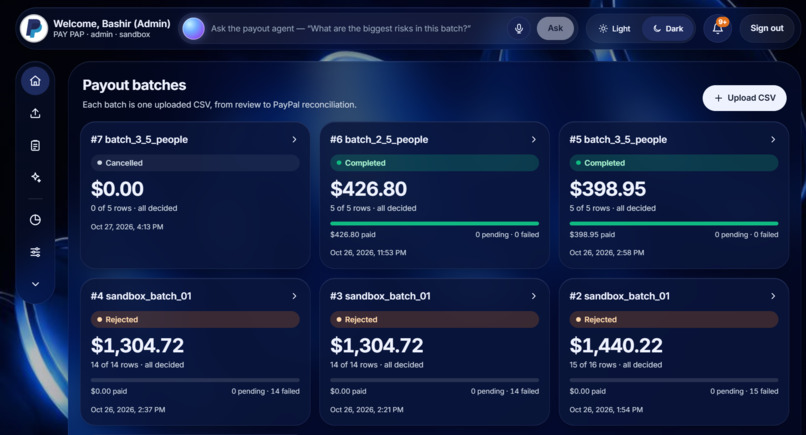Open batch #7 batch_3_5_people chevron

coord(294,139)
